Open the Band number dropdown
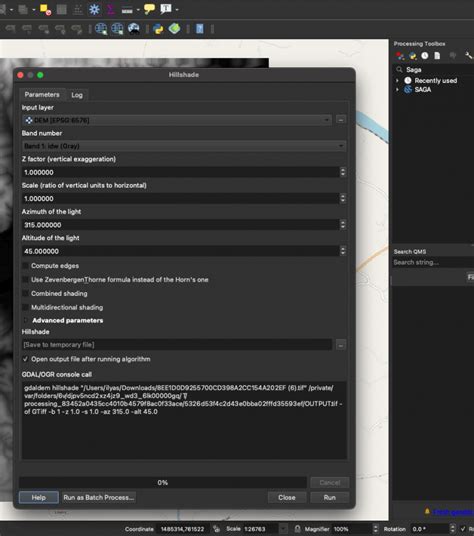Image resolution: width=474 pixels, height=536 pixels. click(184, 146)
